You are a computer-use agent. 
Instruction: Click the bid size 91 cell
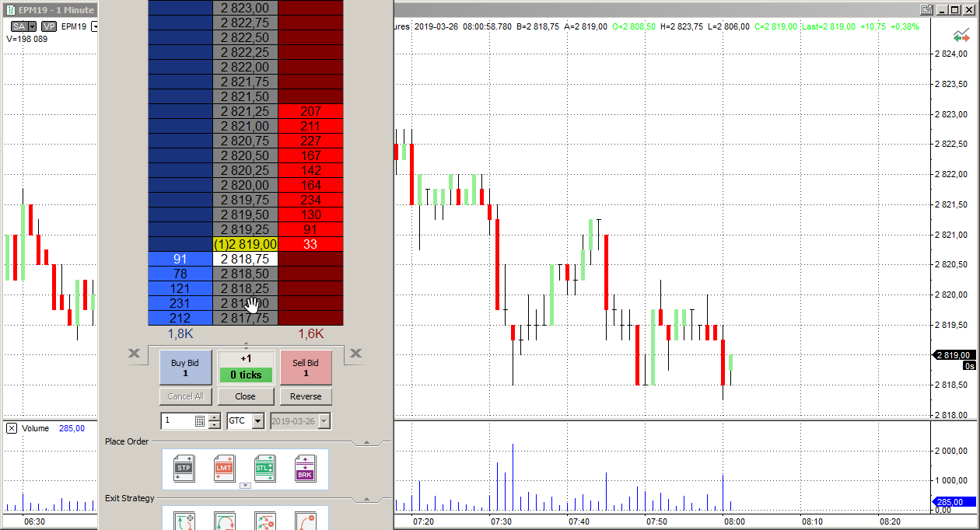click(x=180, y=259)
